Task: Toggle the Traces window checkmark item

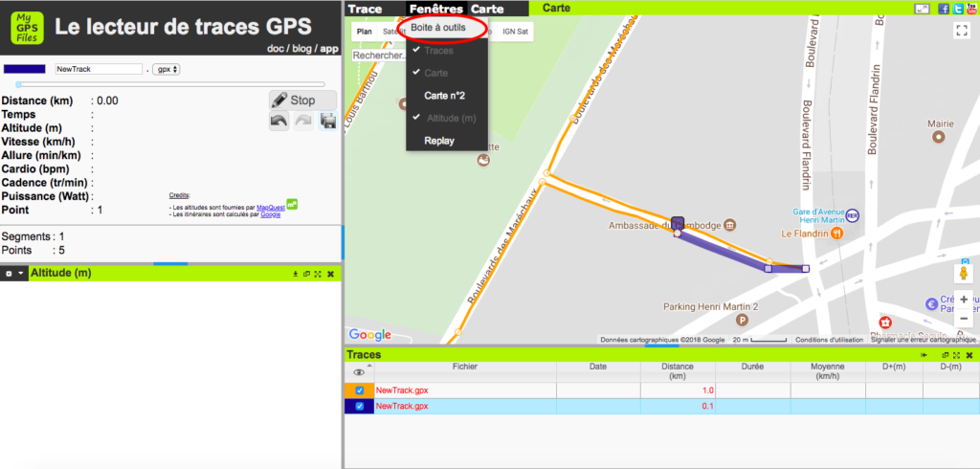Action: (446, 51)
